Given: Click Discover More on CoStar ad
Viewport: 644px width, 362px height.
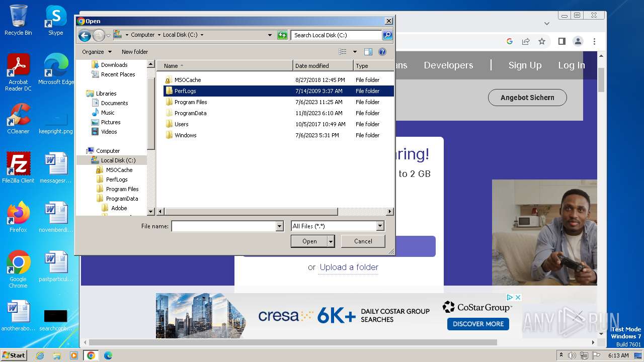Looking at the screenshot, I should click(x=478, y=324).
